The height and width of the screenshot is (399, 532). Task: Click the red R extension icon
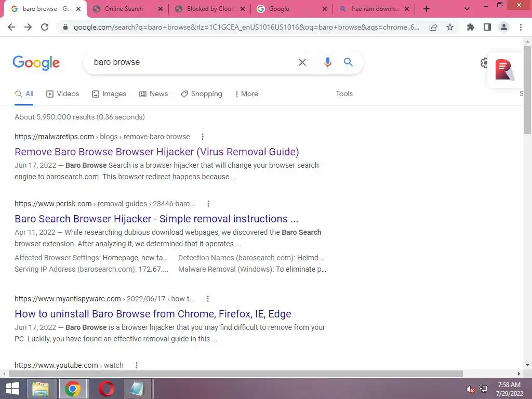click(504, 70)
